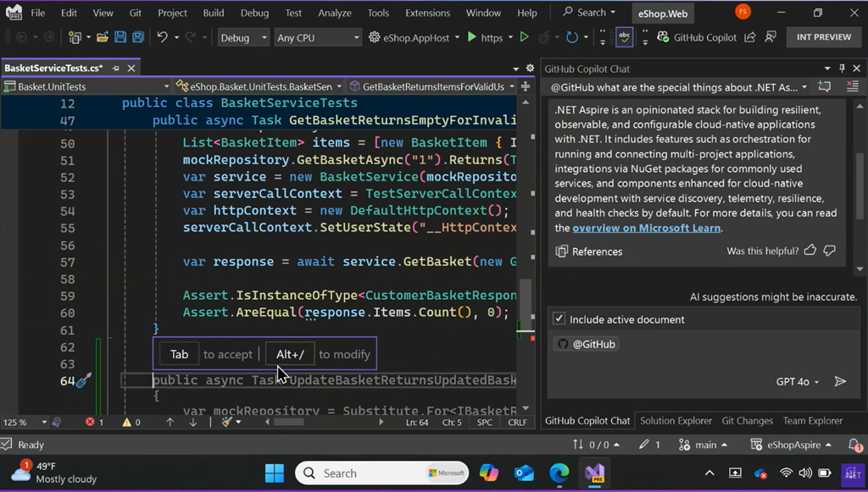This screenshot has height=492, width=868.
Task: Expand the GPT 4o model selector
Action: pyautogui.click(x=798, y=382)
